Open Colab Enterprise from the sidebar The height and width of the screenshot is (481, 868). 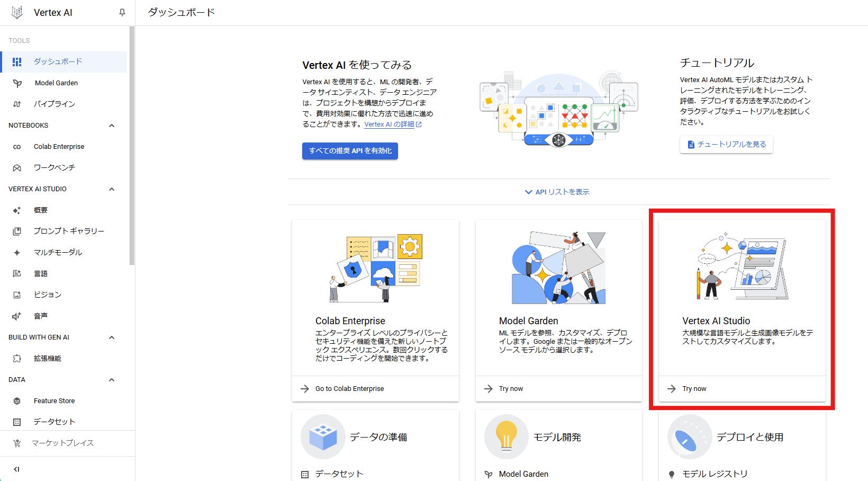(x=64, y=147)
